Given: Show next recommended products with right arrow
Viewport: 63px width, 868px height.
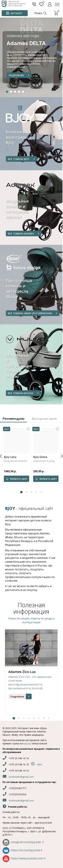Looking at the screenshot, I should click(61, 456).
